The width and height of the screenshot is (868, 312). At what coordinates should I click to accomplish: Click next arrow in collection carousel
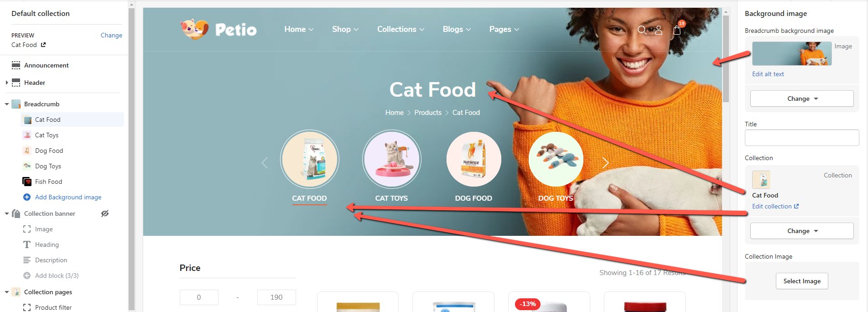pyautogui.click(x=605, y=163)
